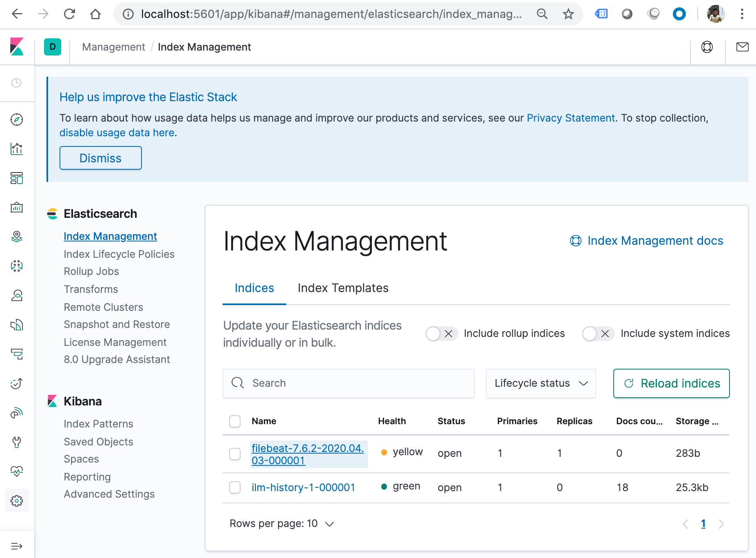The image size is (756, 558).
Task: Check the select-all indices checkbox
Action: tap(235, 421)
